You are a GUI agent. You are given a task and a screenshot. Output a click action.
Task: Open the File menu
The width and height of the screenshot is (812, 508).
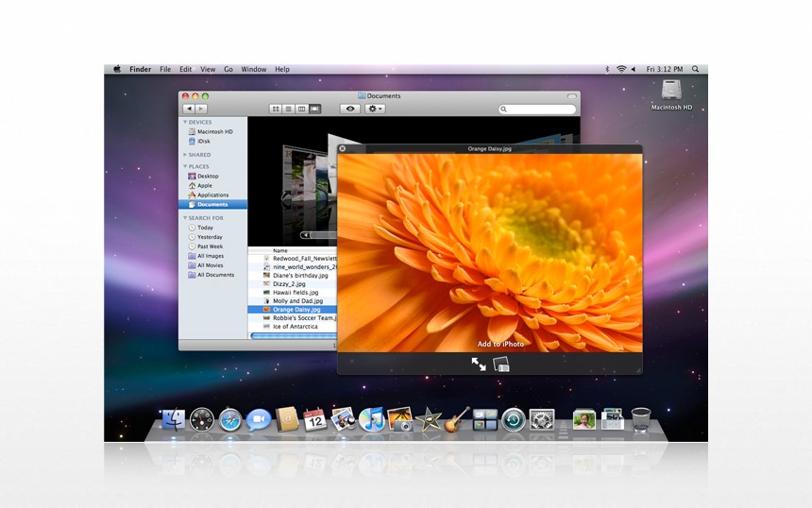coord(165,69)
